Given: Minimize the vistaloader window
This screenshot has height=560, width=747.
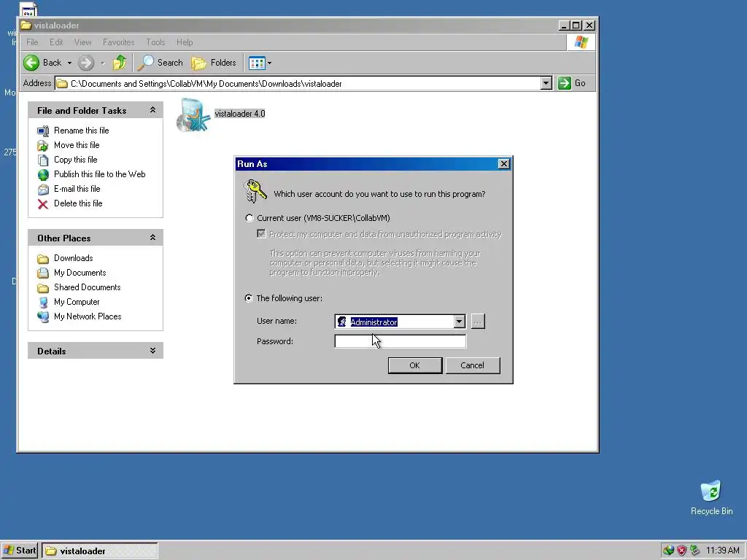Looking at the screenshot, I should [x=565, y=26].
